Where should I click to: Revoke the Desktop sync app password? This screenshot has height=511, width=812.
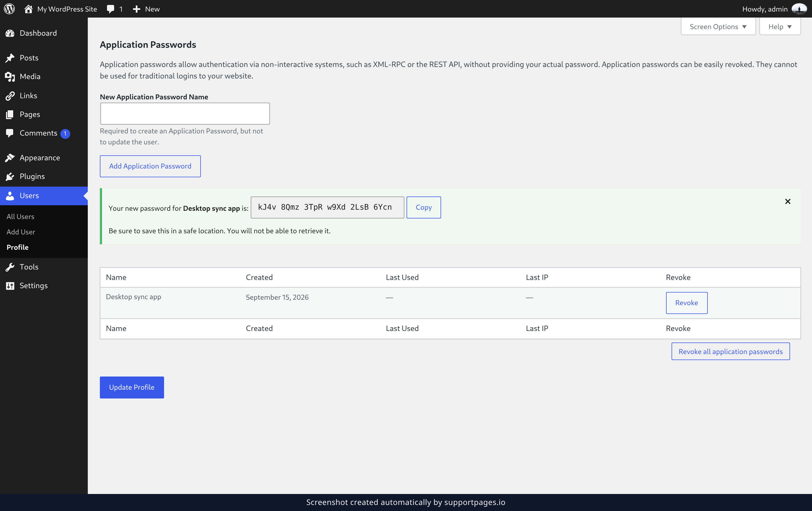(x=686, y=302)
